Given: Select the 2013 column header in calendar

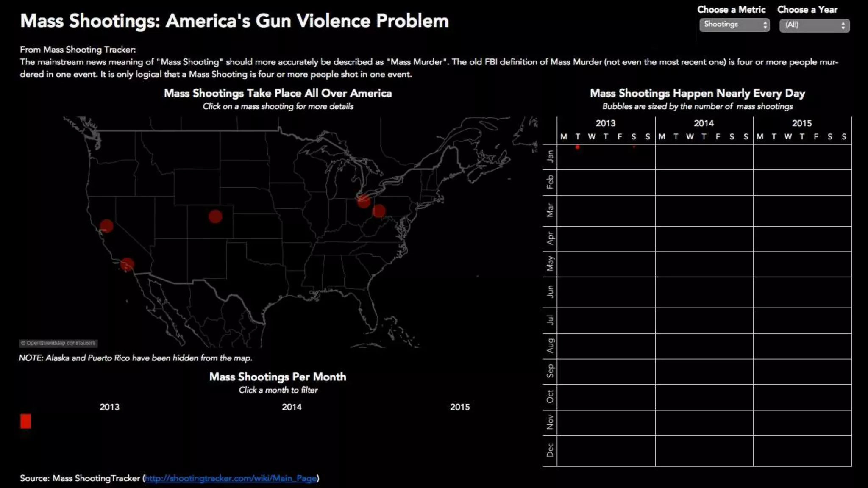Looking at the screenshot, I should [x=605, y=123].
